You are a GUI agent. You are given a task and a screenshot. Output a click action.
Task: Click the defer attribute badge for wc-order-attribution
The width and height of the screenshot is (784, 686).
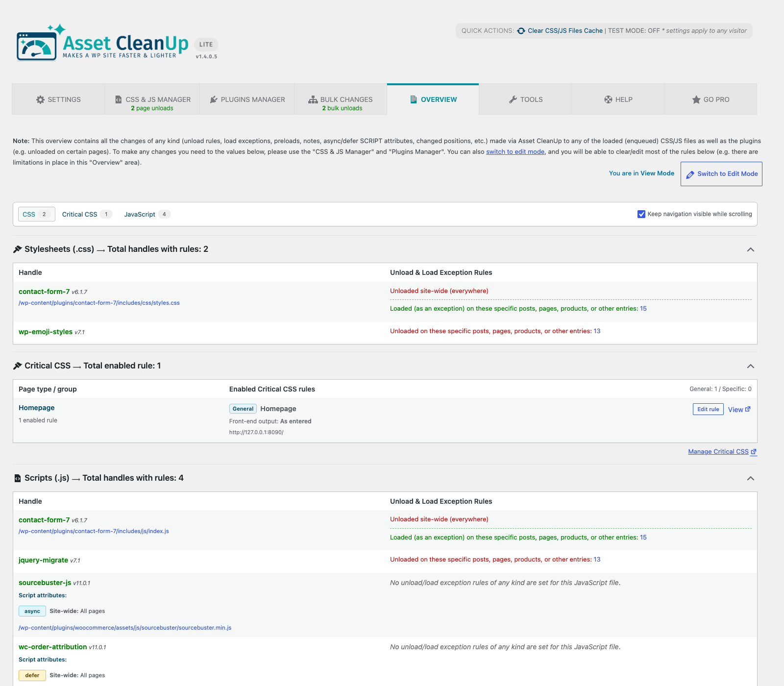coord(32,675)
